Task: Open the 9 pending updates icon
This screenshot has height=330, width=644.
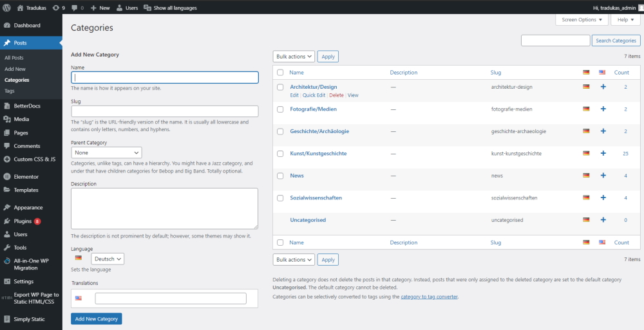Action: (59, 8)
